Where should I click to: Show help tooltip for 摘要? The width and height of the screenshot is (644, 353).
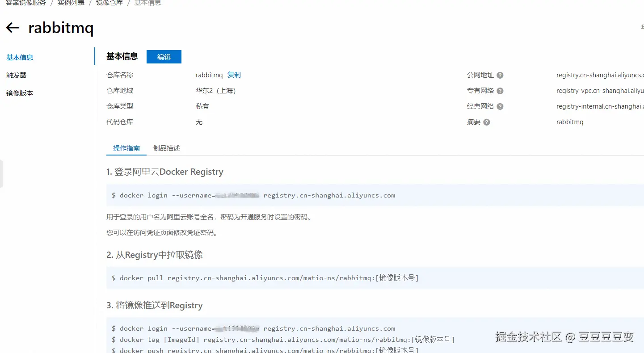coord(487,122)
